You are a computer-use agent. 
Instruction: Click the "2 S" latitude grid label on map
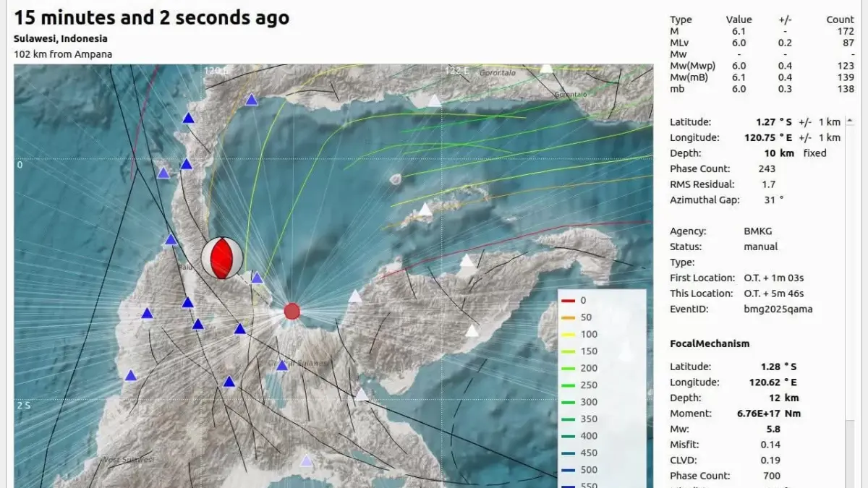[x=24, y=405]
